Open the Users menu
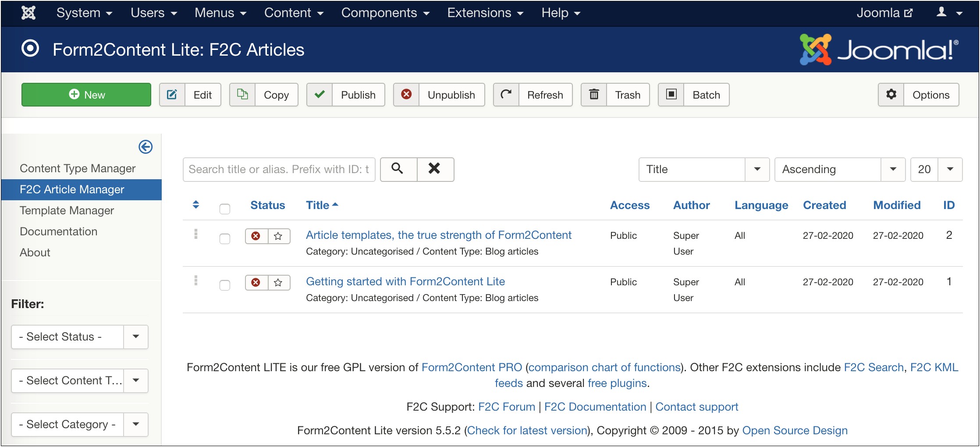This screenshot has height=447, width=980. 154,13
